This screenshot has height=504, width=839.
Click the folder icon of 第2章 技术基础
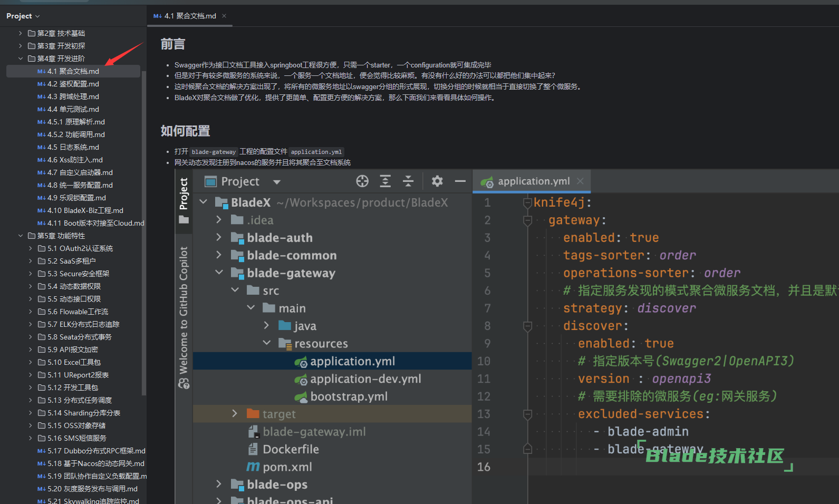pyautogui.click(x=32, y=33)
